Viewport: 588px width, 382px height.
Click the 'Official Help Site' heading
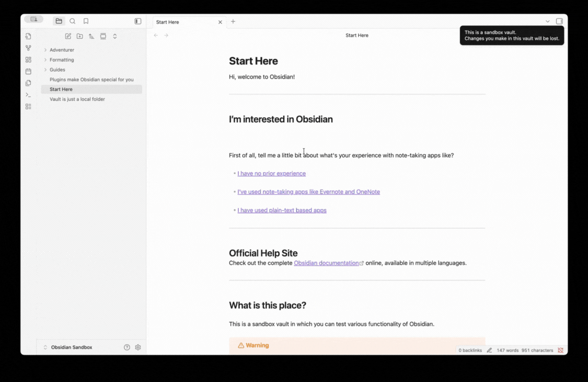(263, 253)
